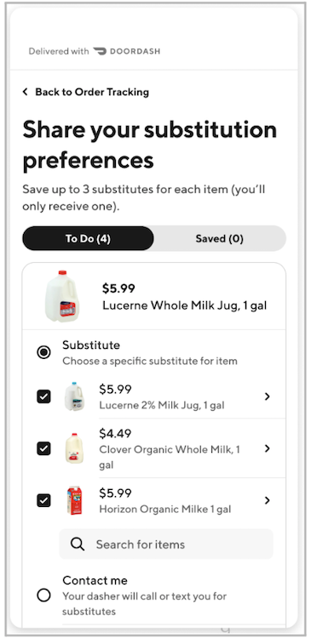
Task: Select the Contact me radio option
Action: point(43,596)
